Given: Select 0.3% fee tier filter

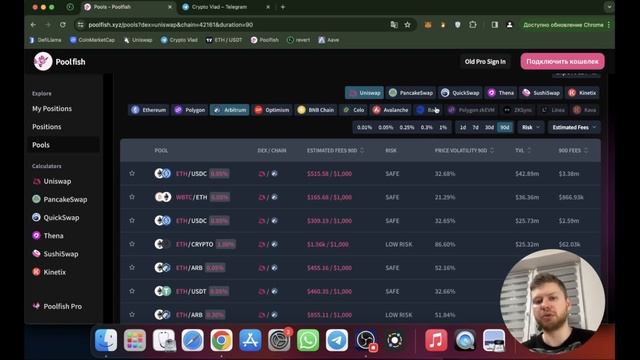Looking at the screenshot, I should click(x=427, y=127).
